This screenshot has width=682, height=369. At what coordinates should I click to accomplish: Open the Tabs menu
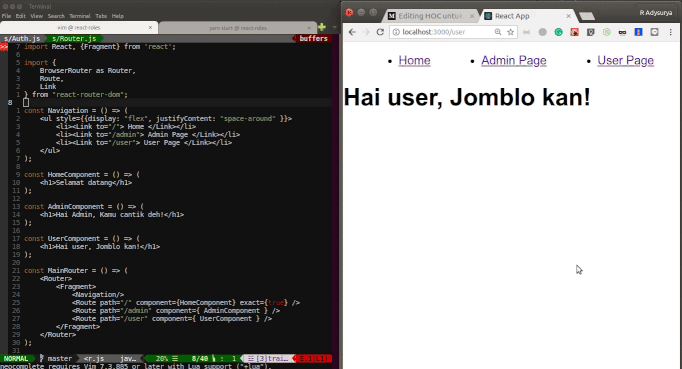101,16
